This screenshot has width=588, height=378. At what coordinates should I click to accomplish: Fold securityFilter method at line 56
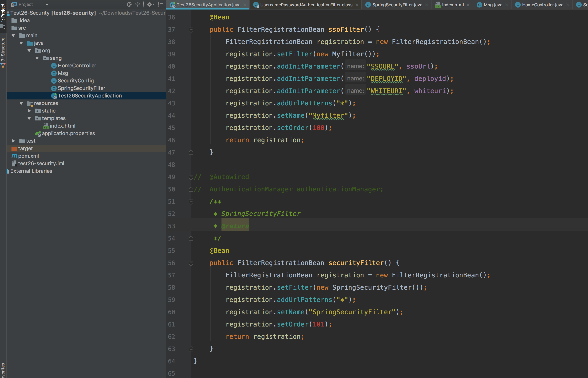tap(191, 263)
